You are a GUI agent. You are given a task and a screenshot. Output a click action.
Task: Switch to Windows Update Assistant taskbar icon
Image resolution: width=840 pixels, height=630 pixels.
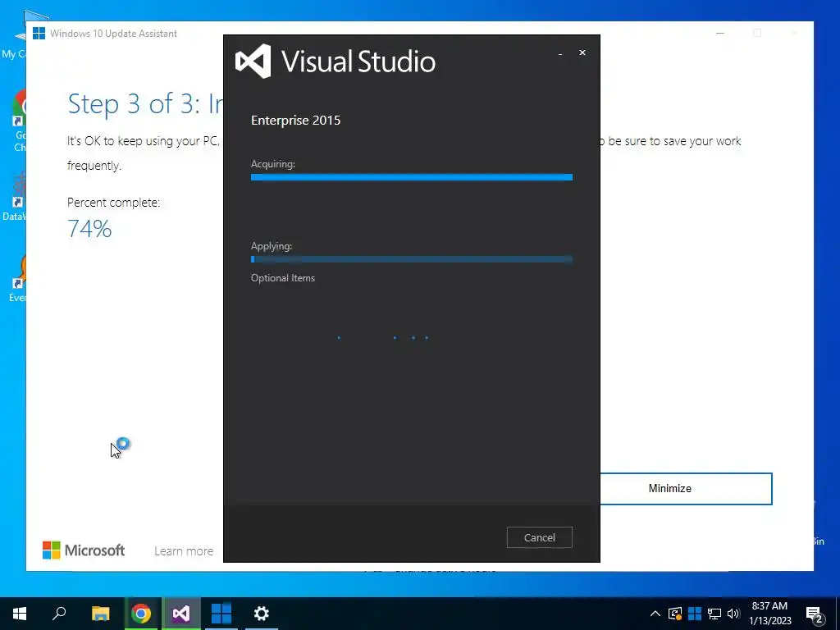[221, 614]
